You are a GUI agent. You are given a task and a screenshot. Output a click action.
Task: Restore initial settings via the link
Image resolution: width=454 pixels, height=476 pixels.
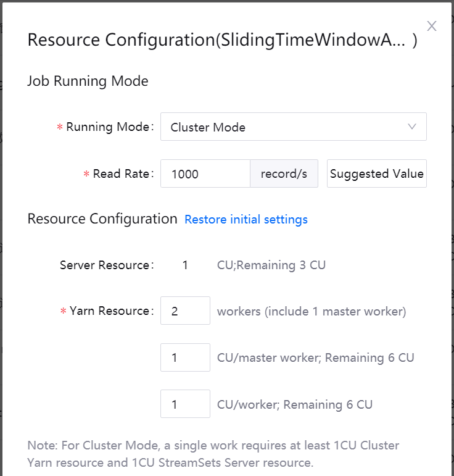click(x=246, y=220)
